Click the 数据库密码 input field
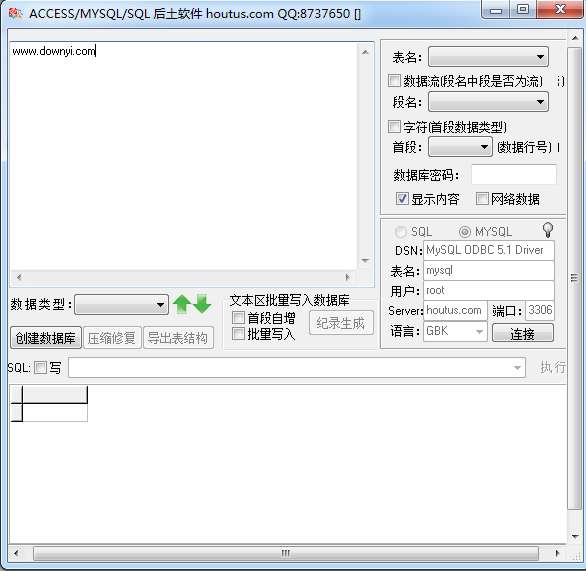Viewport: 586px width, 571px height. (x=513, y=175)
